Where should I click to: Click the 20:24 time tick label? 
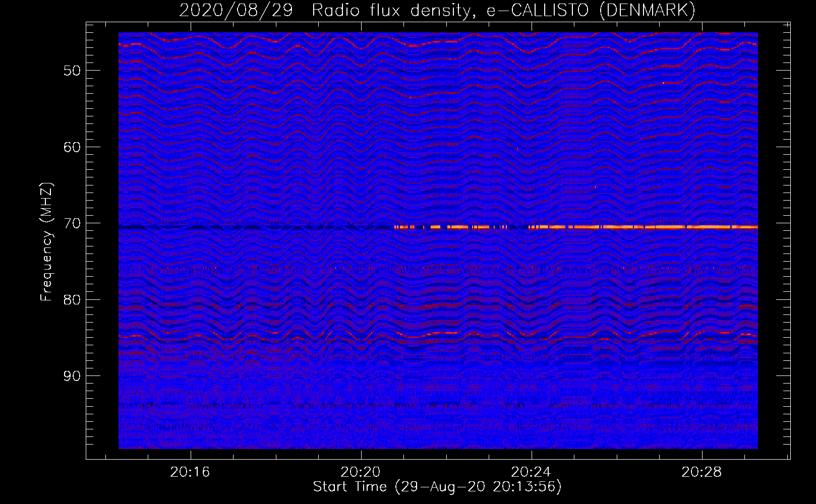(x=531, y=472)
